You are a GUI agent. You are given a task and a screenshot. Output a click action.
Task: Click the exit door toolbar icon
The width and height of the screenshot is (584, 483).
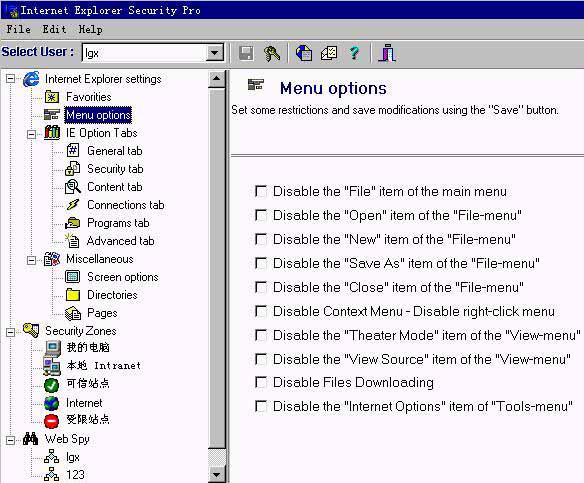pos(387,53)
